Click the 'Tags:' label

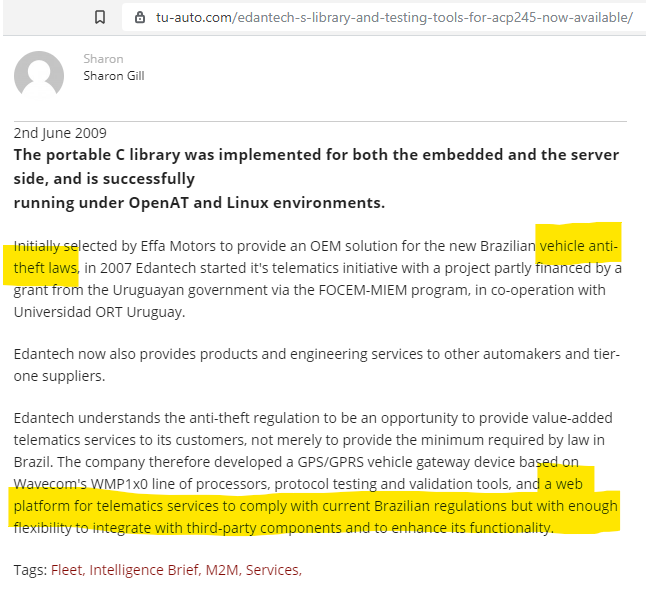pos(30,569)
